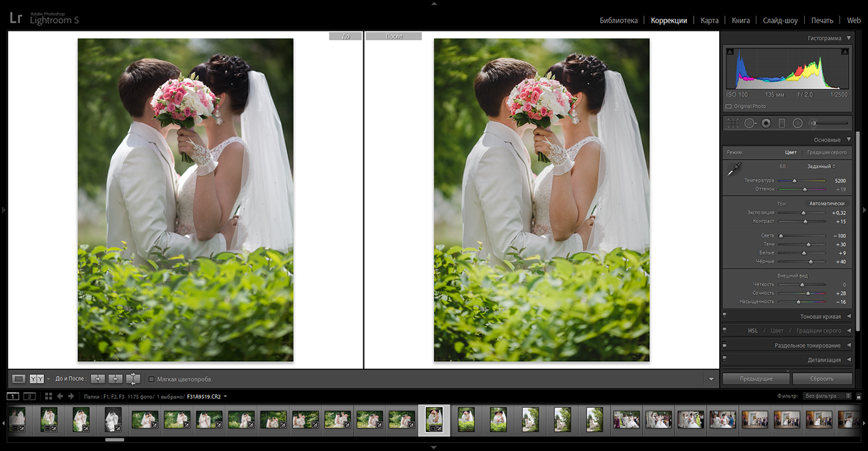Enable the Мягкая цветопроба checkbox
This screenshot has width=868, height=451.
(151, 379)
